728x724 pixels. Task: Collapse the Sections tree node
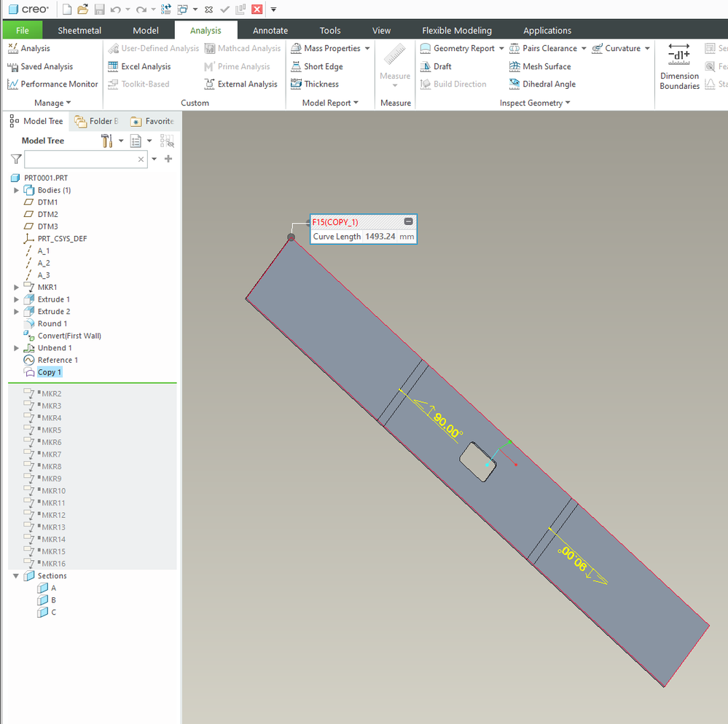click(16, 576)
